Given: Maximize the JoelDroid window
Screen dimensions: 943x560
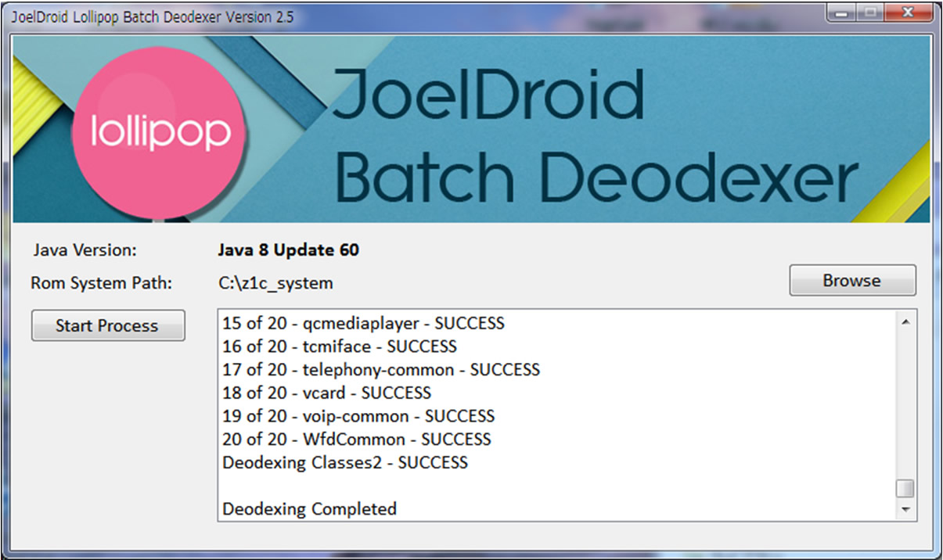Looking at the screenshot, I should click(870, 12).
